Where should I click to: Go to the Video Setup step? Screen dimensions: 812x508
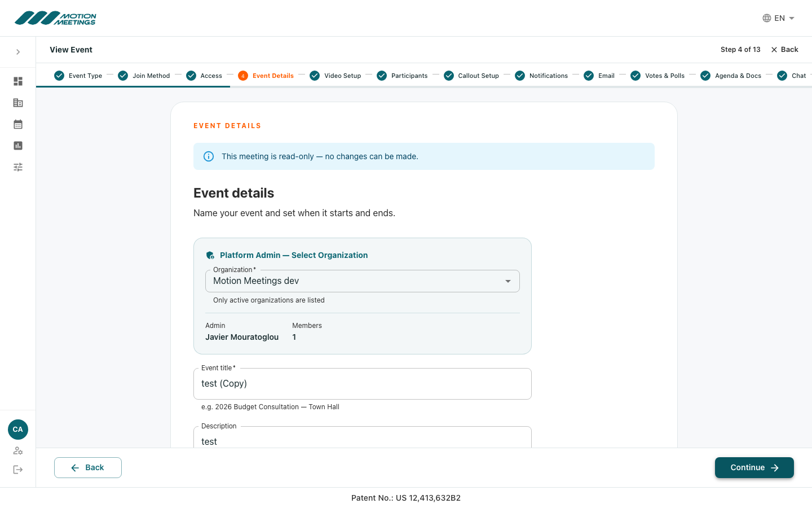(x=336, y=76)
